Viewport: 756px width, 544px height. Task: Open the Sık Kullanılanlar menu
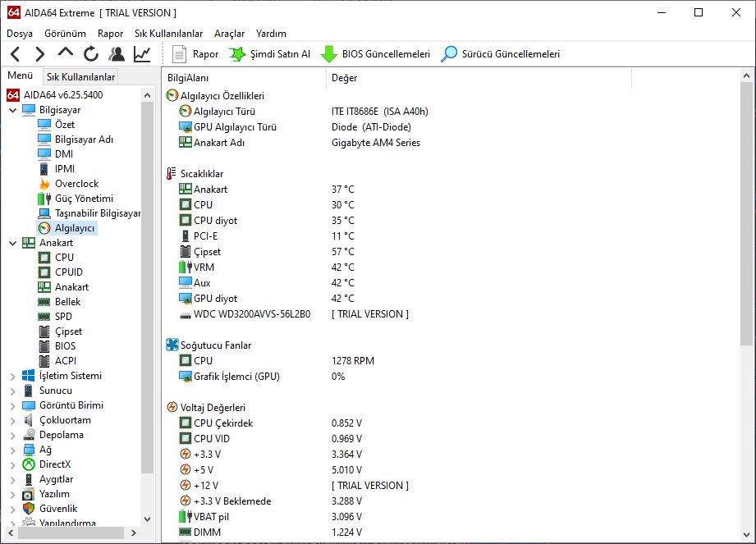click(x=169, y=34)
